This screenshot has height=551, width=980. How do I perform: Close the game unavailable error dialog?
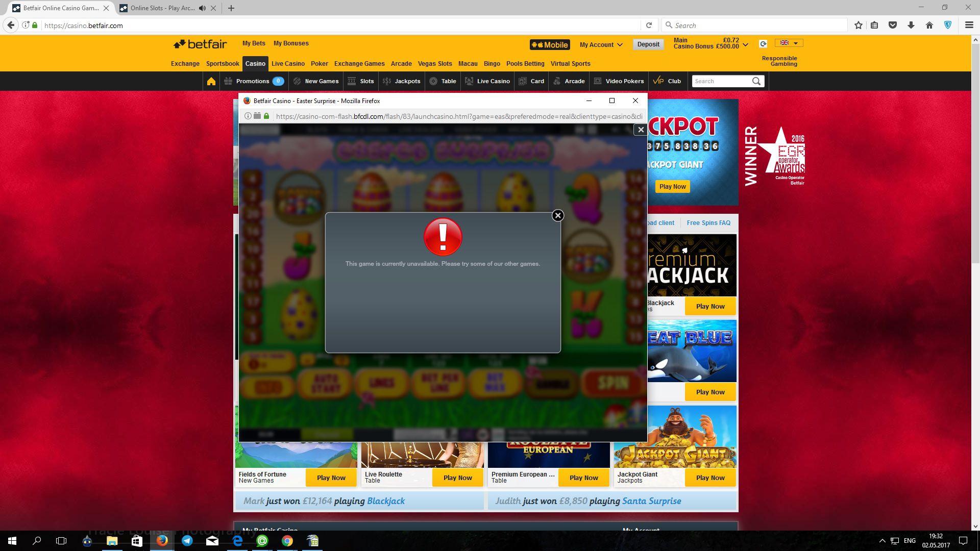(x=558, y=216)
